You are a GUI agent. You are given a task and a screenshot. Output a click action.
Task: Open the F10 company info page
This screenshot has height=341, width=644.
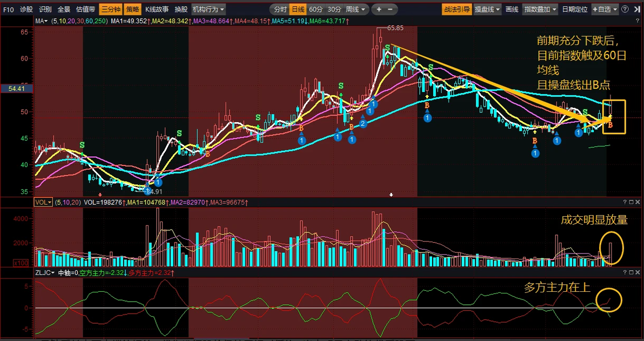[x=8, y=9]
